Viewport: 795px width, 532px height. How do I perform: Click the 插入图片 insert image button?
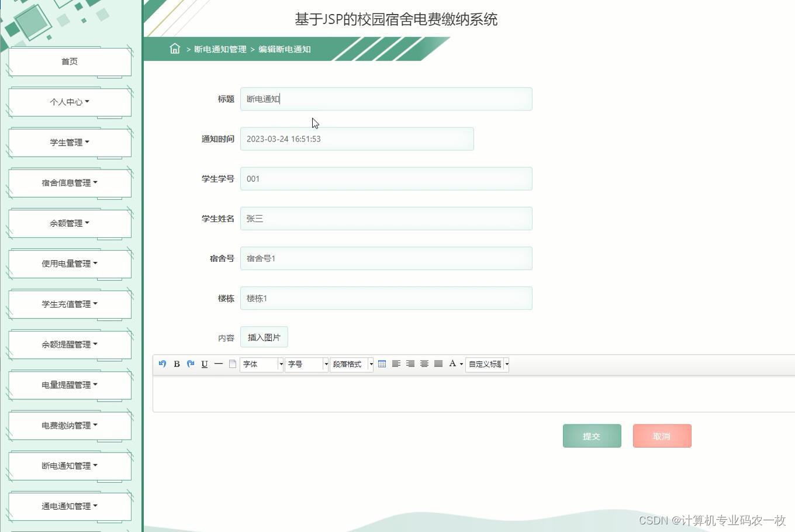pos(264,337)
